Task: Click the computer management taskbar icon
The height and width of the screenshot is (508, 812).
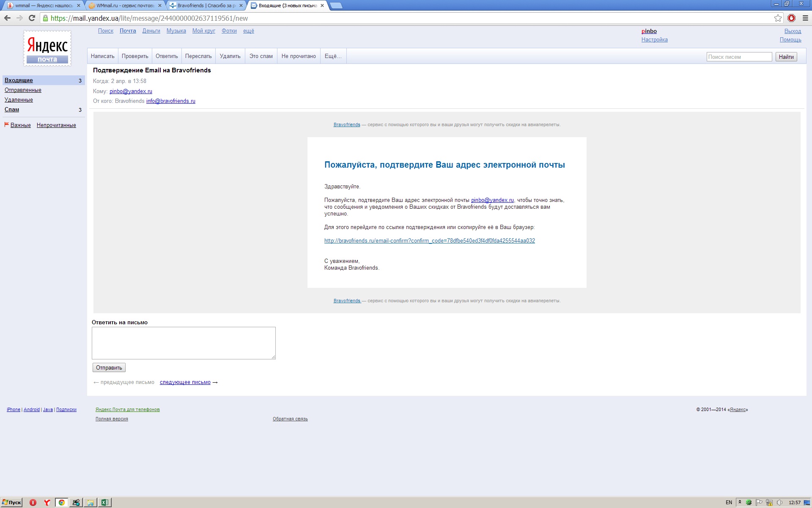Action: tap(76, 502)
